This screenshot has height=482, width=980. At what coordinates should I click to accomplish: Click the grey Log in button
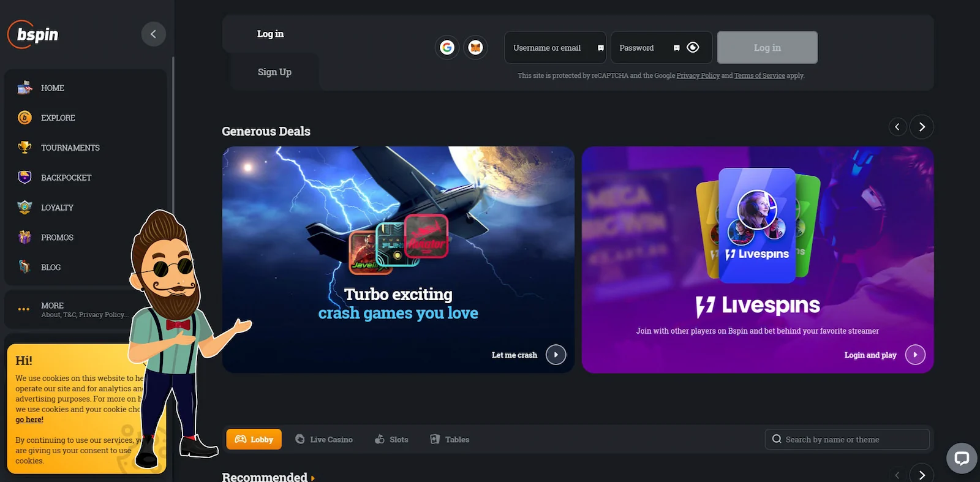click(767, 48)
